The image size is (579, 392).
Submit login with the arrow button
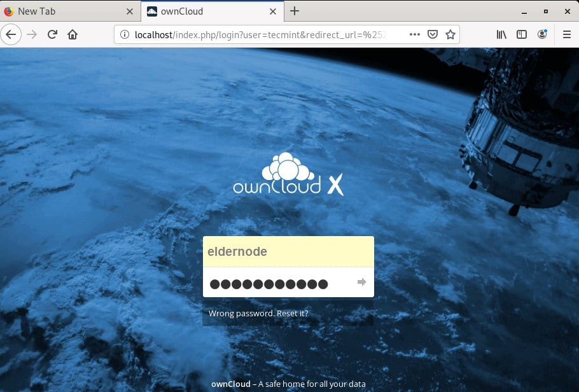click(361, 282)
